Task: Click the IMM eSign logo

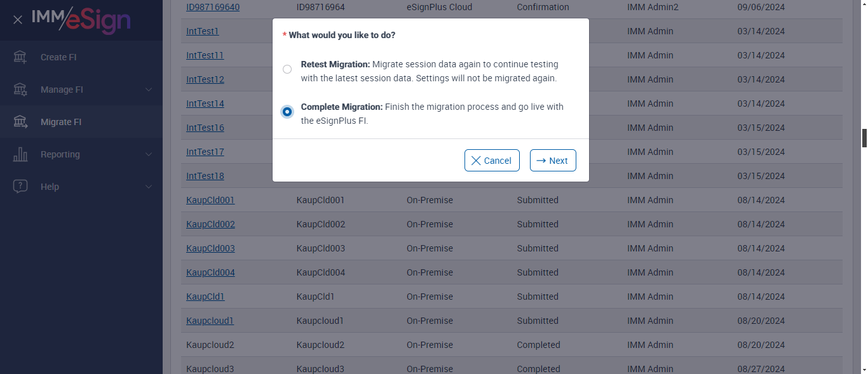Action: pos(81,20)
